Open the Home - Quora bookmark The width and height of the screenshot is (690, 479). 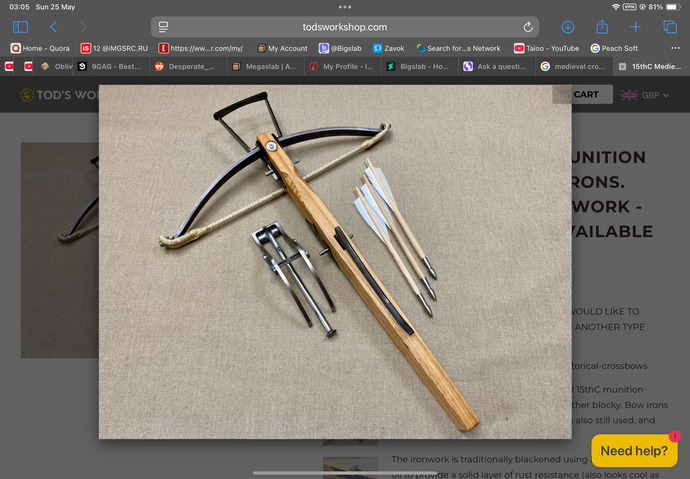point(40,48)
